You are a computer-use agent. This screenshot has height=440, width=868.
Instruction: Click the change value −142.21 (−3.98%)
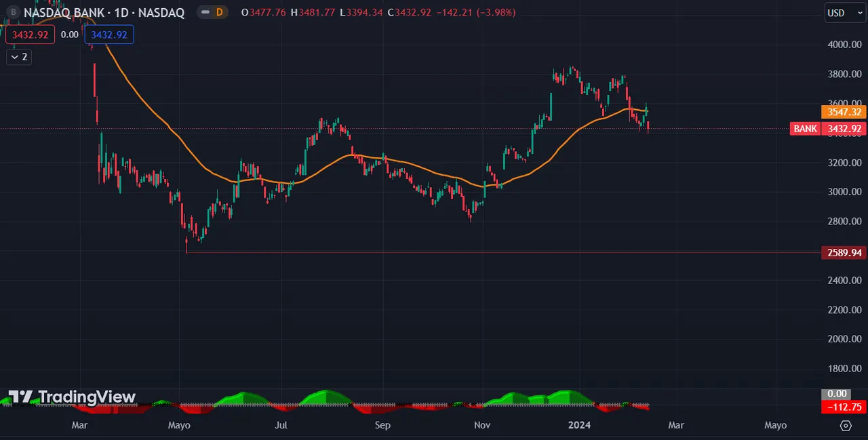(x=475, y=12)
